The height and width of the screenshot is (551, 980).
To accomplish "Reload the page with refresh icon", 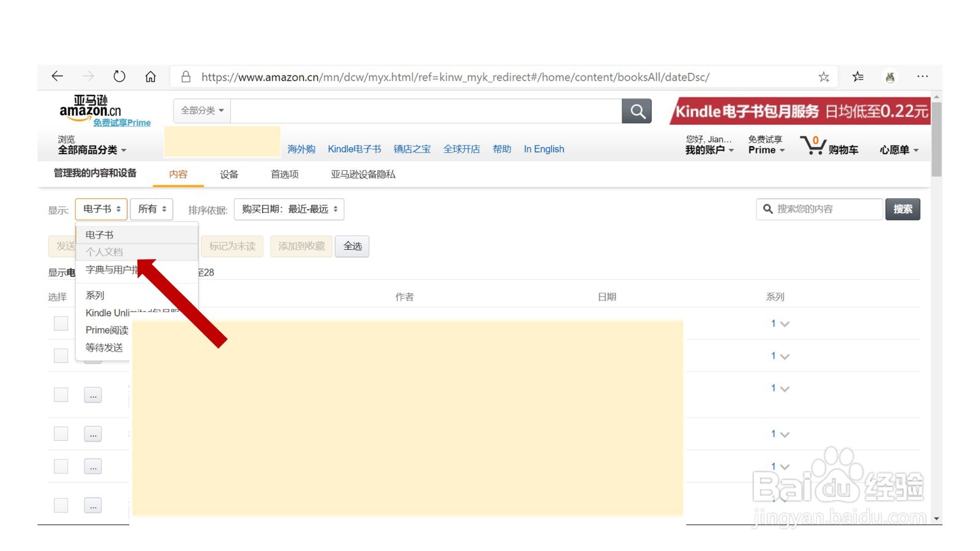I will (x=119, y=76).
